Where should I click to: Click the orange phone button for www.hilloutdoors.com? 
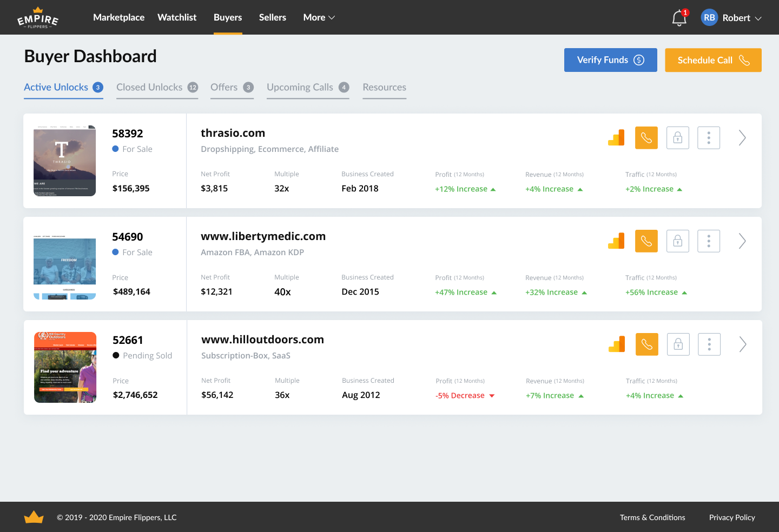coord(647,344)
